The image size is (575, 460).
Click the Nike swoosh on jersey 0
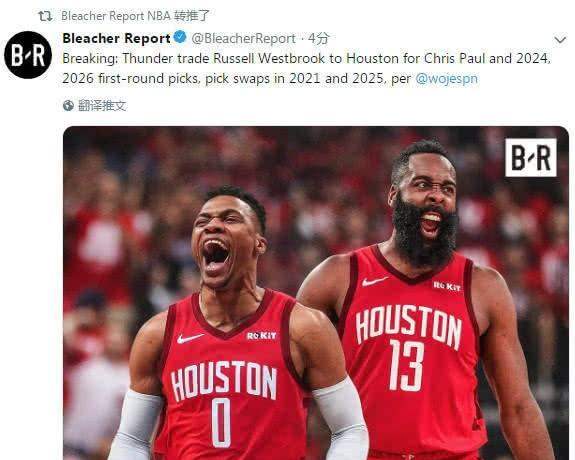click(190, 338)
